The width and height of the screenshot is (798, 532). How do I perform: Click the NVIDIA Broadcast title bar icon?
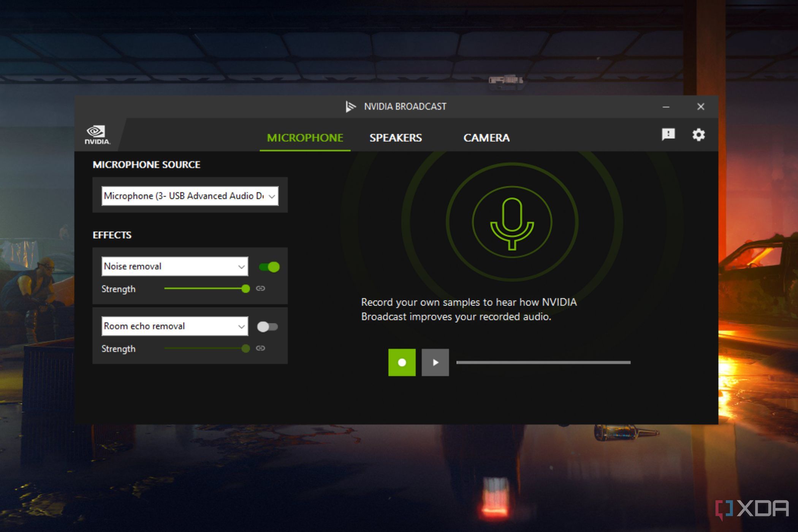(350, 107)
